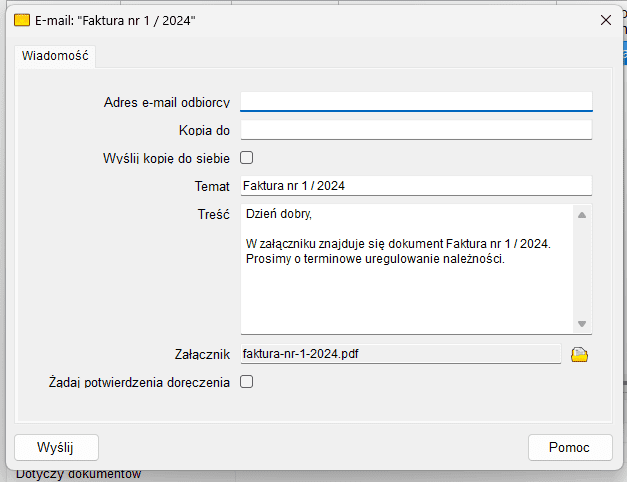Close the E-mail dialog window

[x=606, y=20]
